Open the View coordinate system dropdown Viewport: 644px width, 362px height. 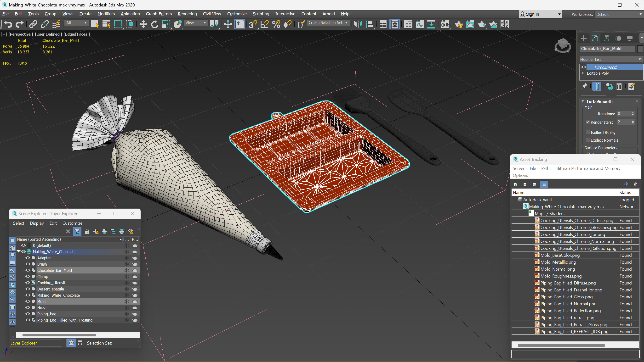tap(196, 23)
